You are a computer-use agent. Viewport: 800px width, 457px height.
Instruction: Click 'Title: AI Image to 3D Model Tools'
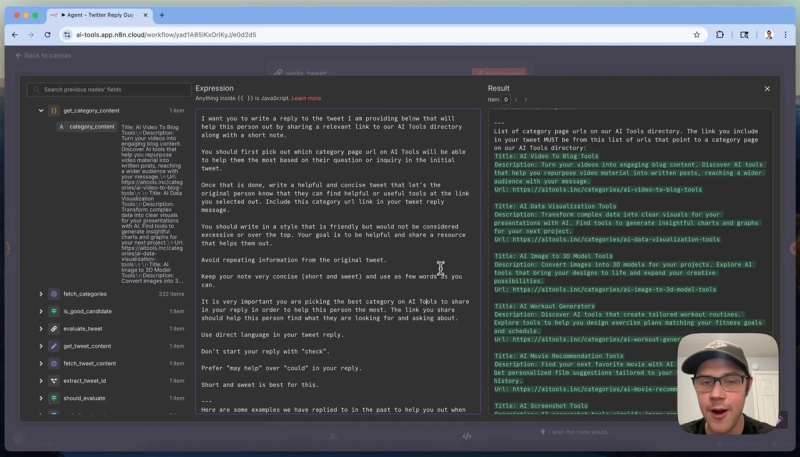click(x=553, y=256)
